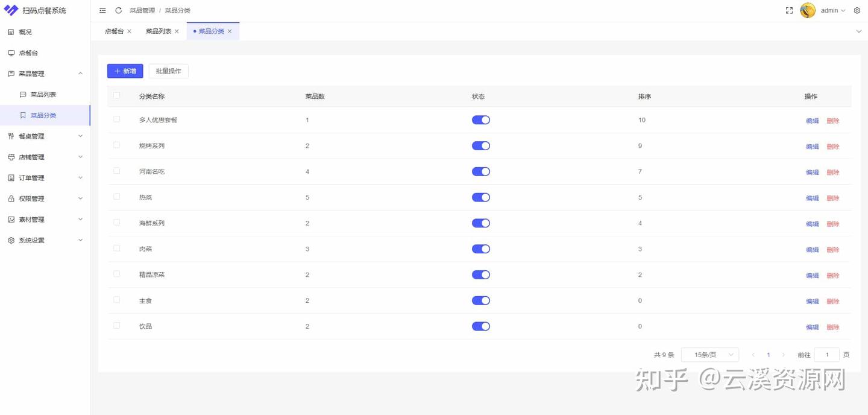Expand the 餐桌管理 sidebar menu
Screen dimensions: 868x415
[x=45, y=136]
